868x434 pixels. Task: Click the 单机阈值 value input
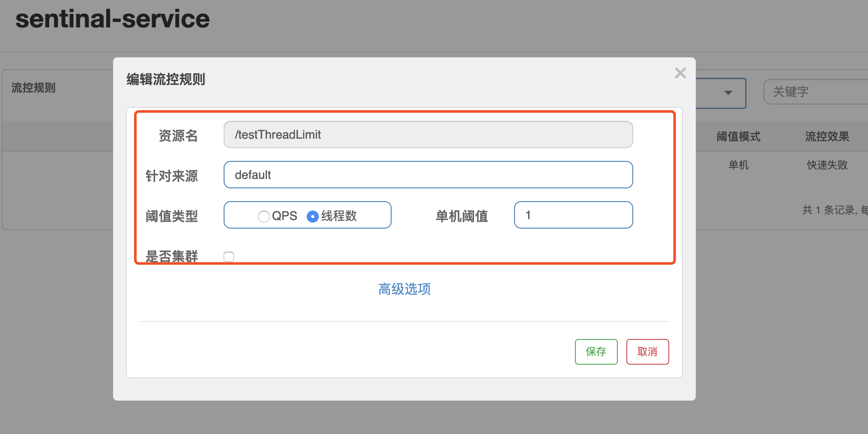[x=573, y=215]
